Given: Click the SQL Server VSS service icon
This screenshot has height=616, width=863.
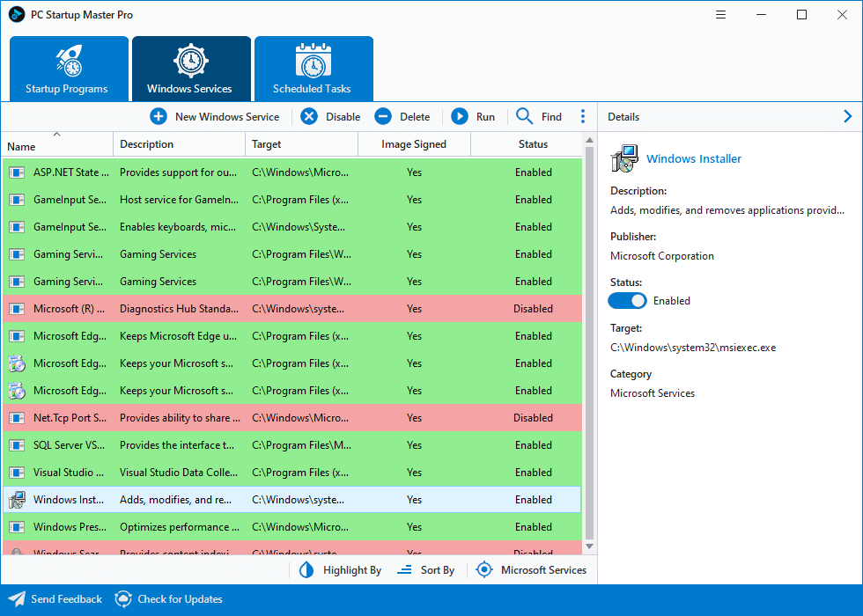Looking at the screenshot, I should (17, 445).
